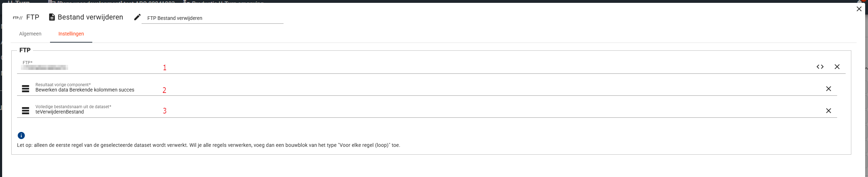Image resolution: width=868 pixels, height=177 pixels.
Task: Click the FTP:// protocol icon in header
Action: [17, 17]
